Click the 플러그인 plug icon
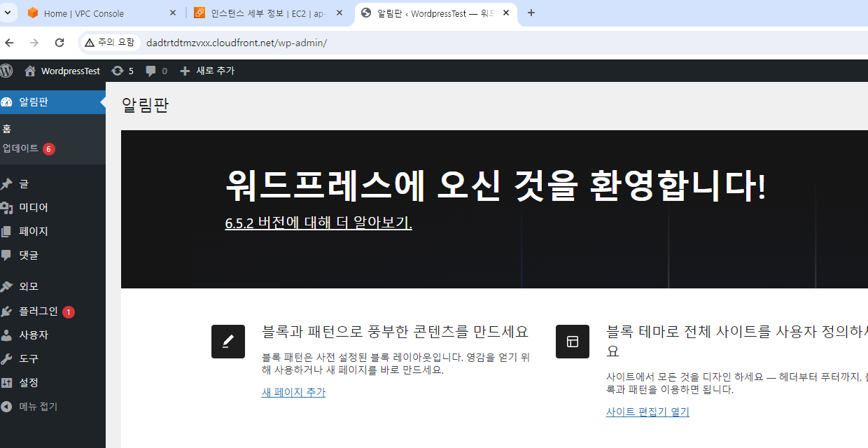 [x=7, y=311]
